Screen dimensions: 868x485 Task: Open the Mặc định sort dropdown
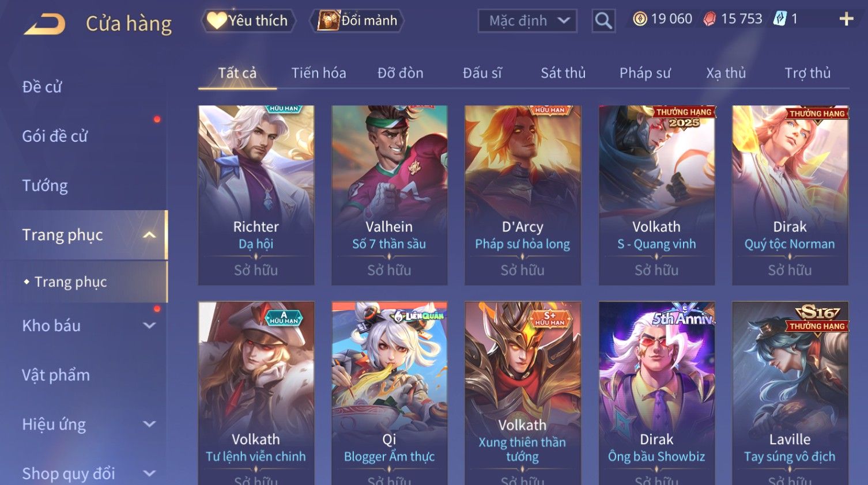click(527, 21)
